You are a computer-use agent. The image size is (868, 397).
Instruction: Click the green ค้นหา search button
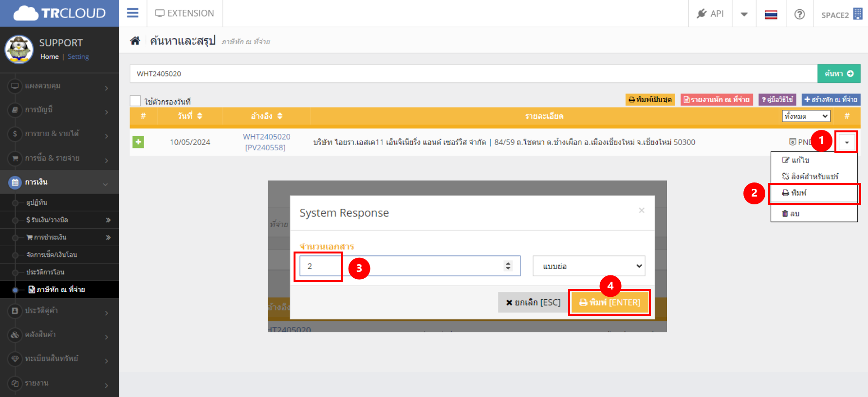839,73
